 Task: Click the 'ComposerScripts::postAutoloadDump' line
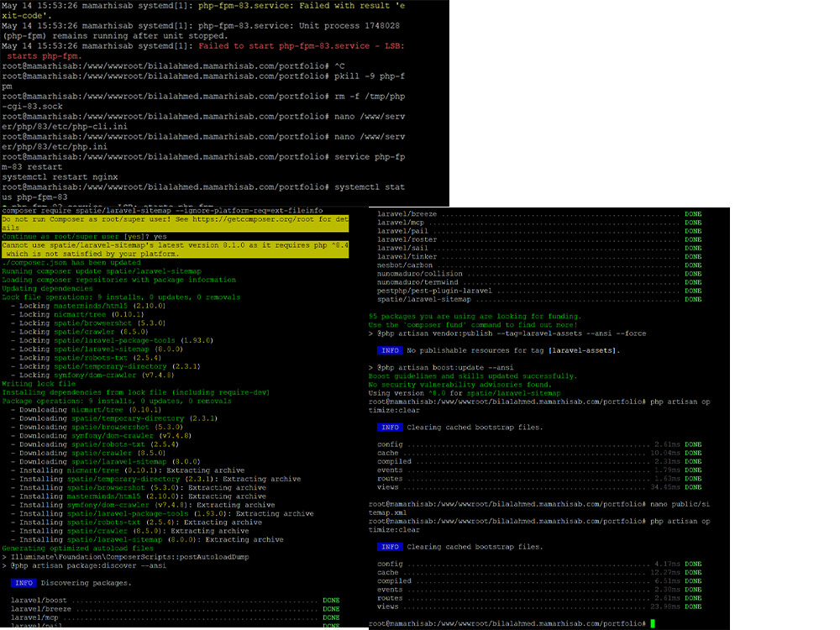point(125,557)
